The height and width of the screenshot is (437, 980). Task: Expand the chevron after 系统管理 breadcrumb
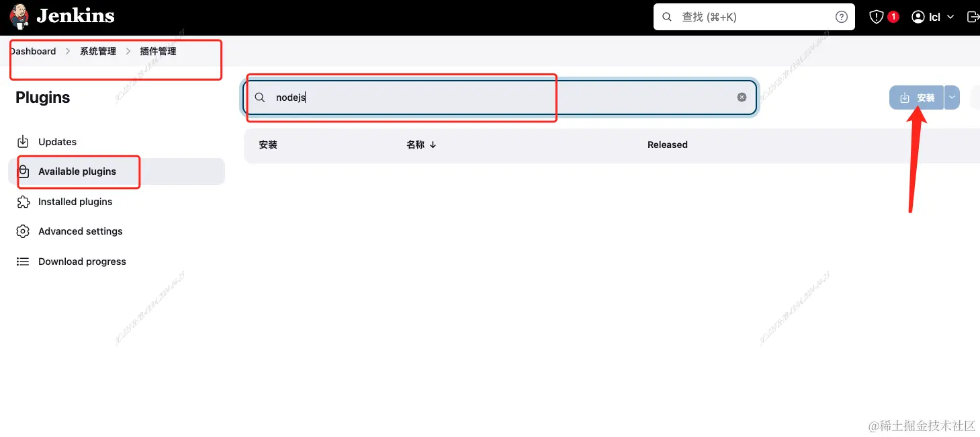coord(128,51)
